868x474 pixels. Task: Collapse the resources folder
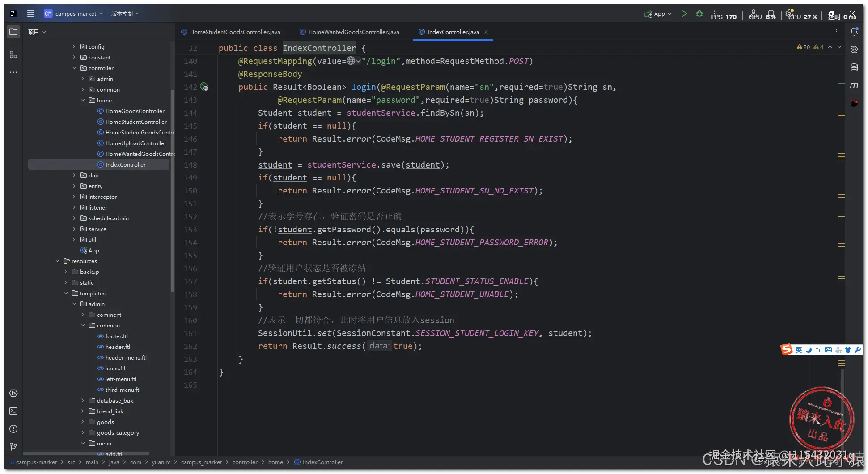point(57,261)
